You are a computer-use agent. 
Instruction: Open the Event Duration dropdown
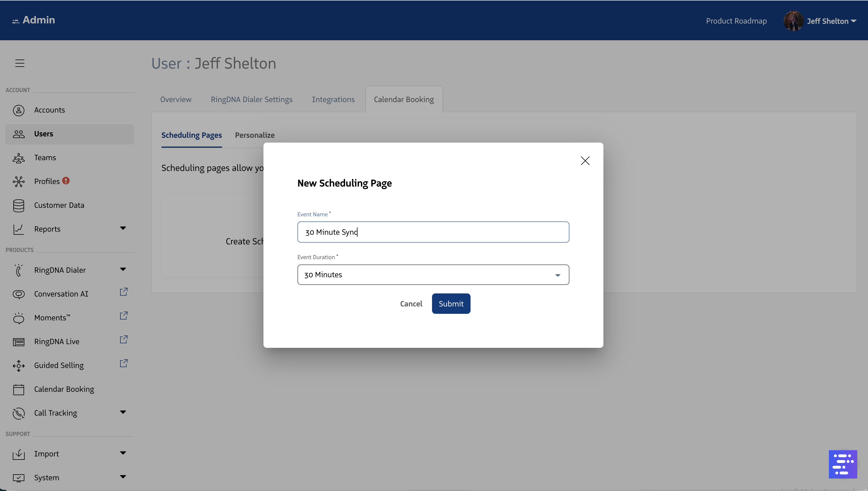pyautogui.click(x=433, y=275)
